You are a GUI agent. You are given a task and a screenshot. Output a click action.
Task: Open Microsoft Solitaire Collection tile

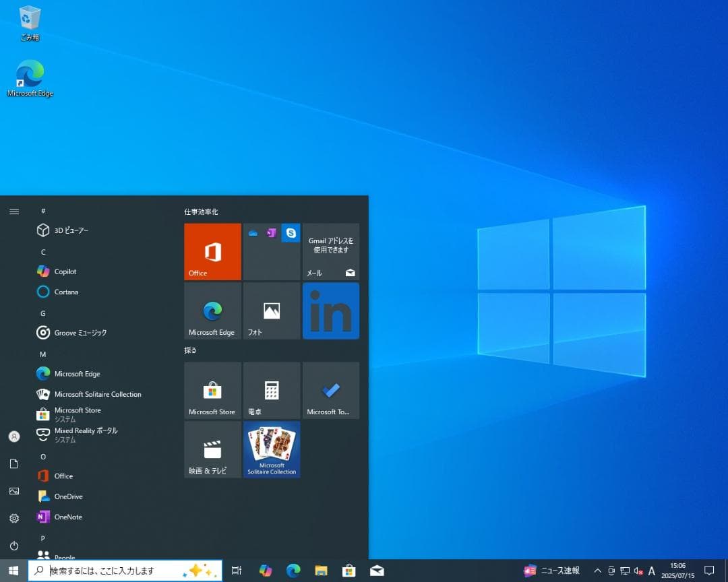pyautogui.click(x=272, y=449)
